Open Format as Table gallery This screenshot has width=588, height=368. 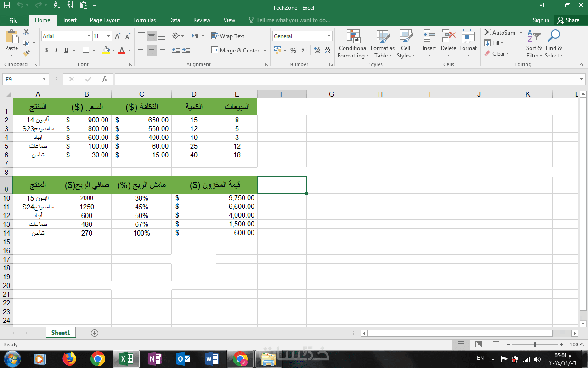click(x=383, y=44)
